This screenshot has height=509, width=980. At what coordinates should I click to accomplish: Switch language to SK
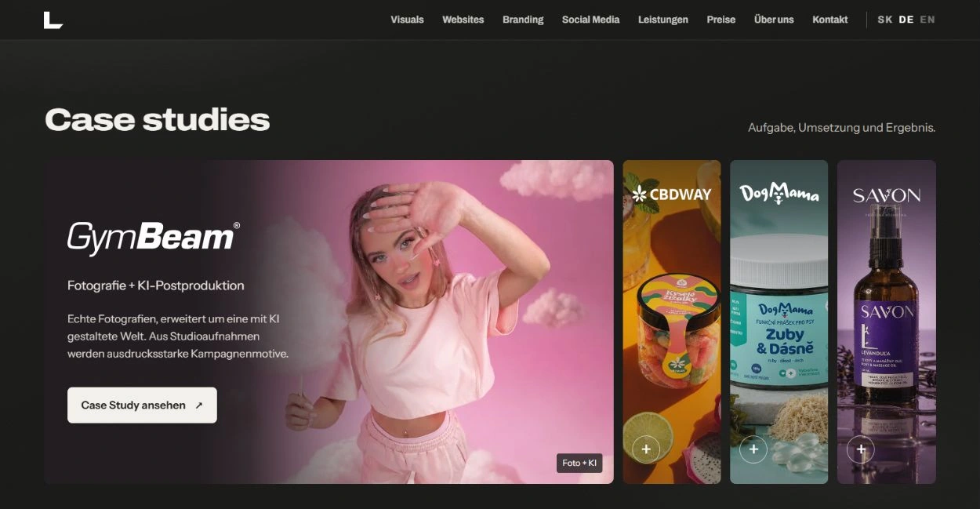[x=885, y=20]
